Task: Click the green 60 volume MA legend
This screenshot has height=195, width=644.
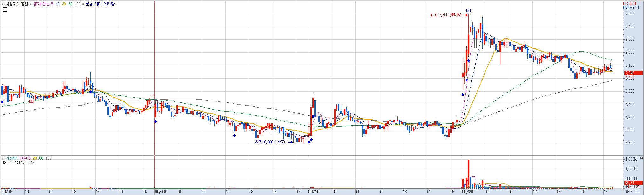Action: point(41,158)
